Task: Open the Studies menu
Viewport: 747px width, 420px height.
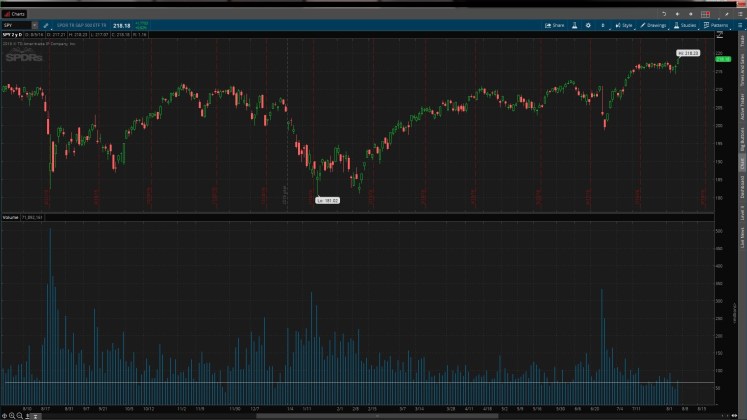Action: (685, 25)
